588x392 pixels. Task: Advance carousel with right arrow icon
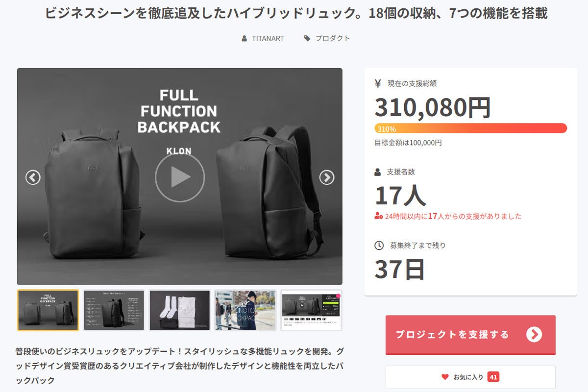(x=327, y=177)
